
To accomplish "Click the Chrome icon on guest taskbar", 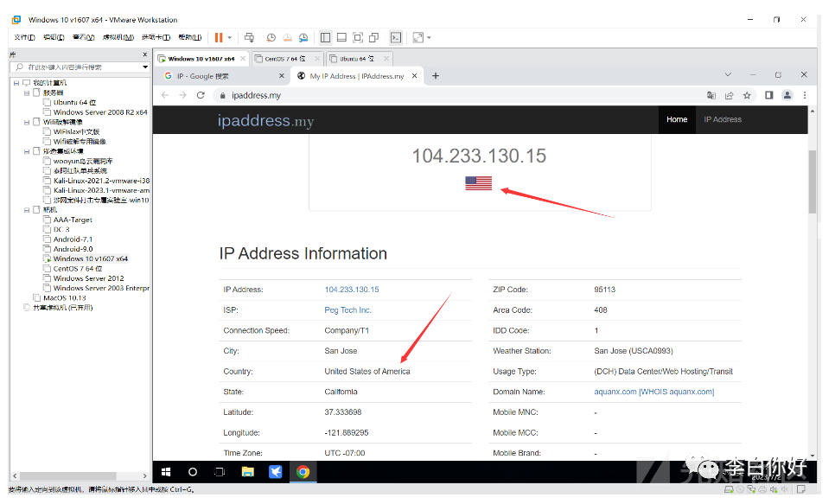I will (x=303, y=472).
